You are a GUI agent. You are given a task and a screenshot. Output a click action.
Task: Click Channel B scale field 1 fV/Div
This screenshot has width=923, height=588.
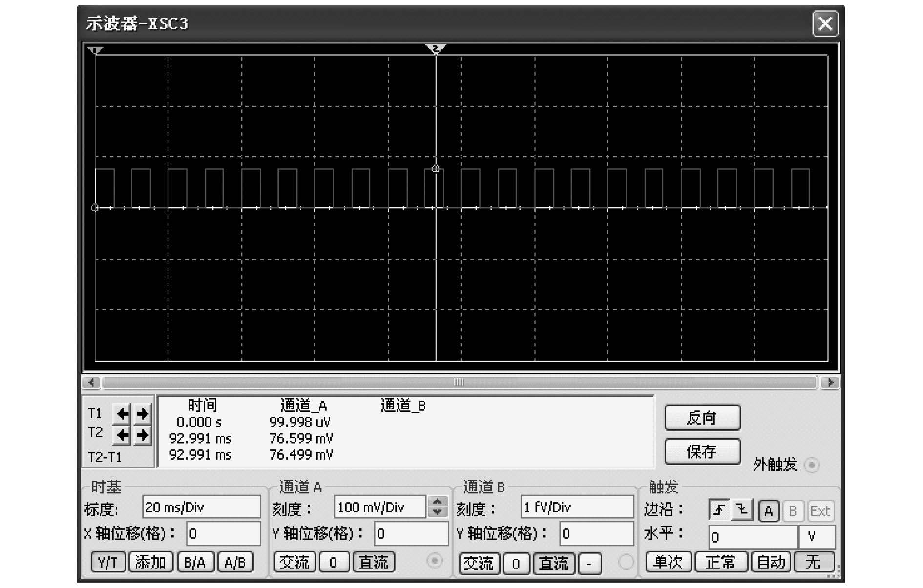pos(577,507)
